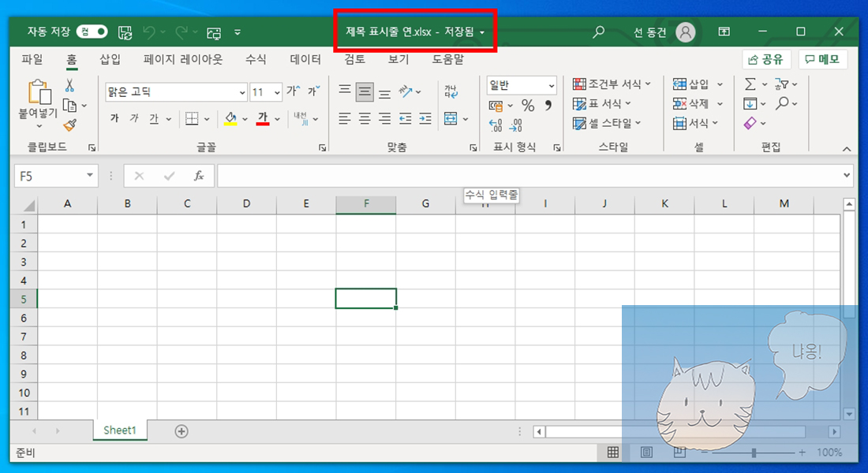Click the 붙여넣기 (Paste) button

tap(38, 105)
